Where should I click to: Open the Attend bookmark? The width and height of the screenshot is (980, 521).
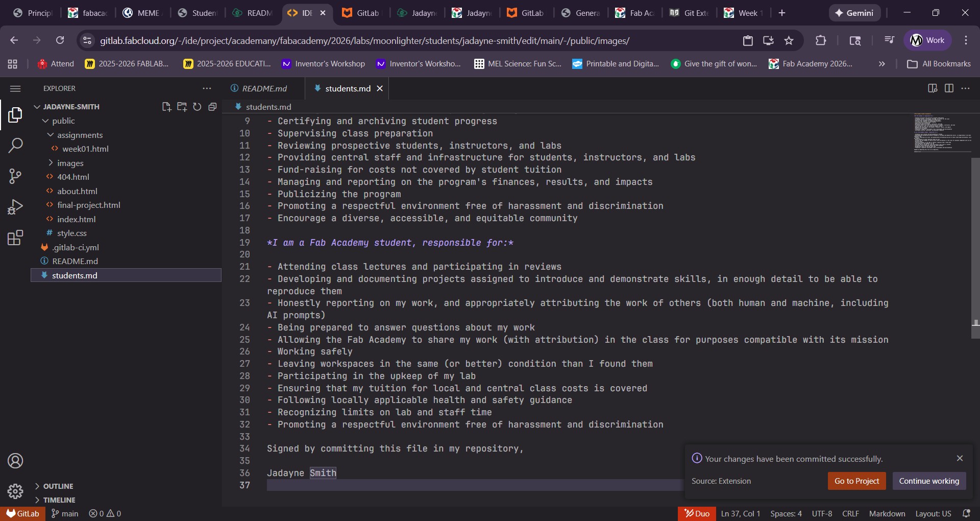coord(56,64)
